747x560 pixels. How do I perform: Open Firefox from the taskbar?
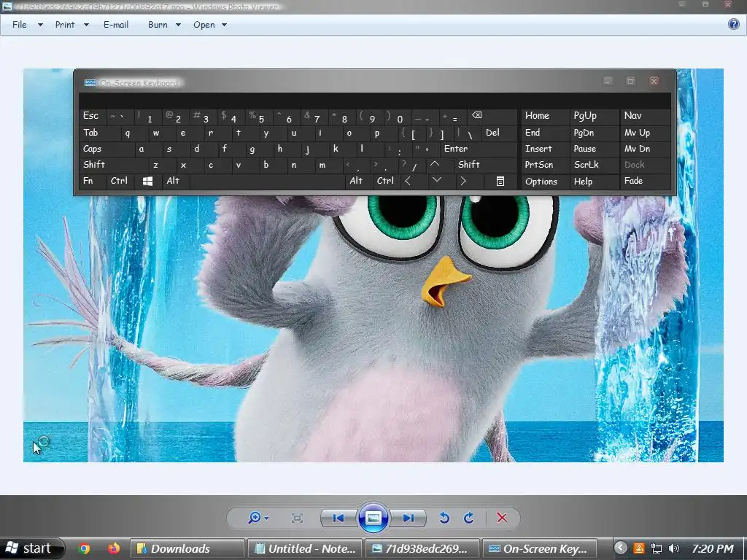pos(113,548)
